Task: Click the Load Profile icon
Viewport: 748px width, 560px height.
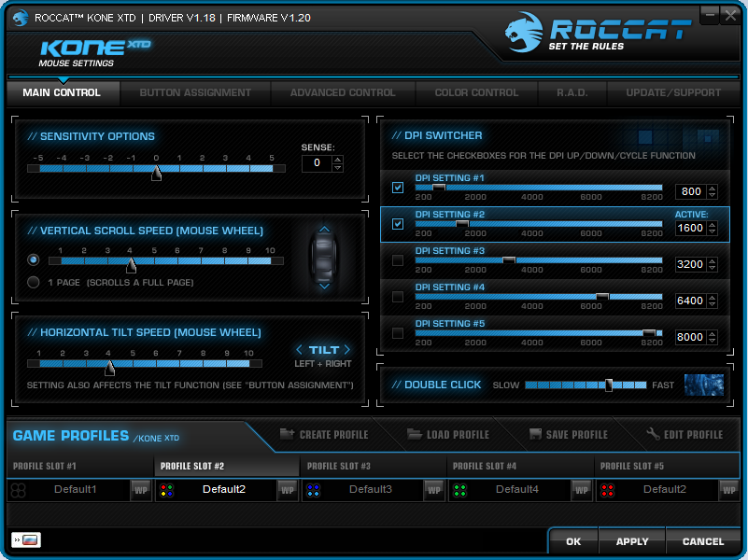Action: (413, 434)
